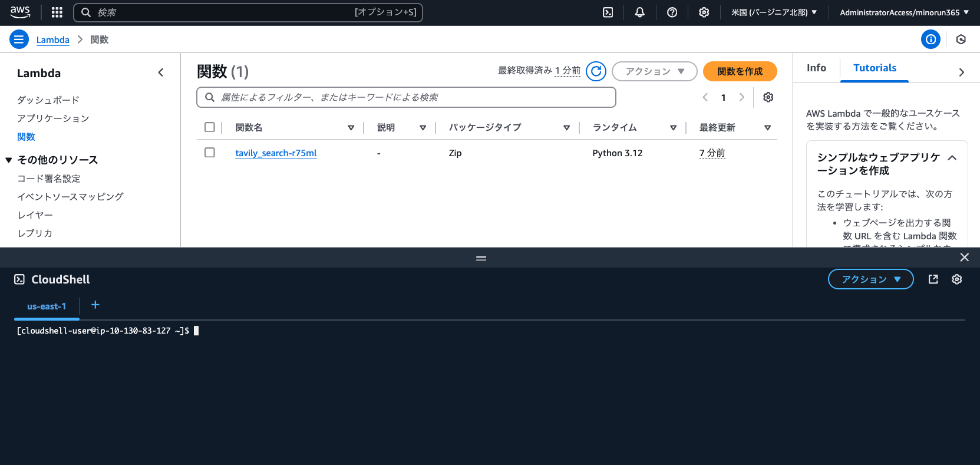Open CloudShell in a new browser tab
Image resolution: width=980 pixels, height=465 pixels.
pyautogui.click(x=933, y=279)
